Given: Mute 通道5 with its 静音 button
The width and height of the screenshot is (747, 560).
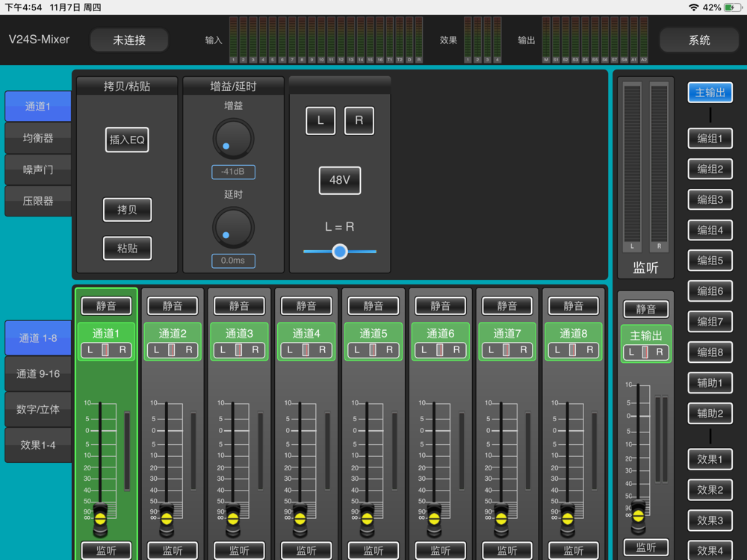Looking at the screenshot, I should click(x=373, y=305).
